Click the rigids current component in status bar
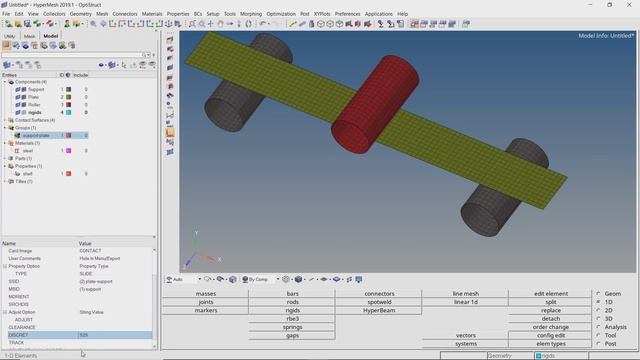 click(561, 356)
